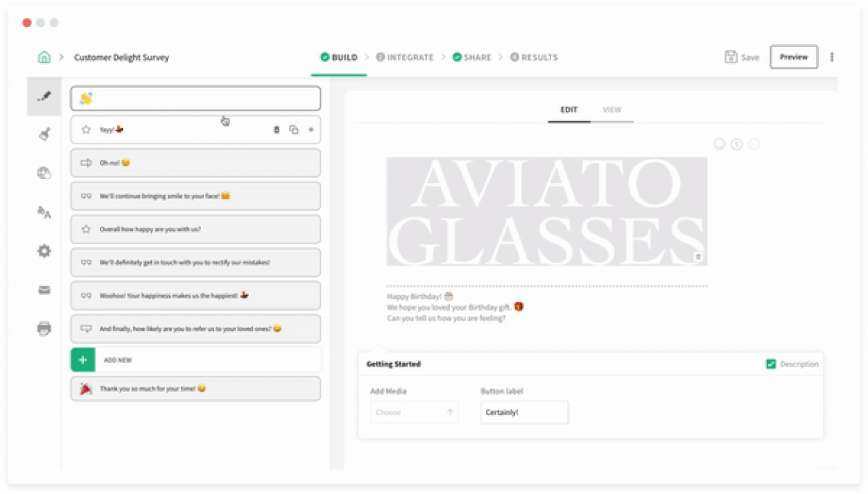Select the pencil build tool in sidebar
The width and height of the screenshot is (868, 494).
point(44,96)
